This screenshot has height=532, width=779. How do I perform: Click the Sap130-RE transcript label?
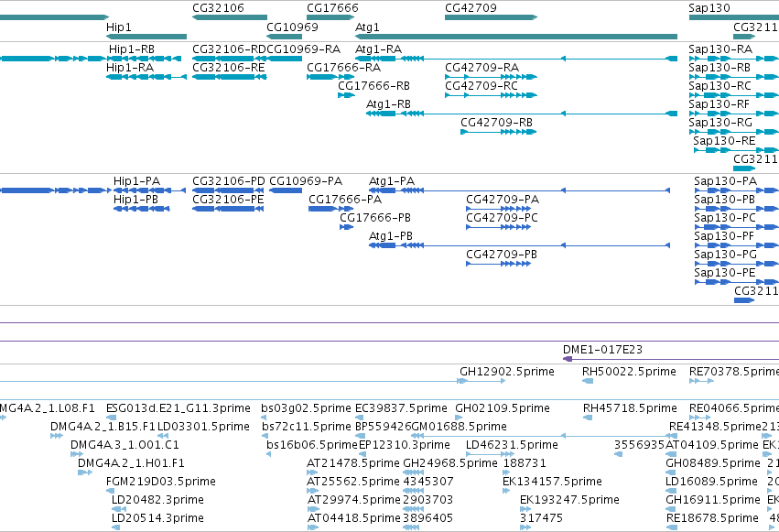[x=724, y=141]
